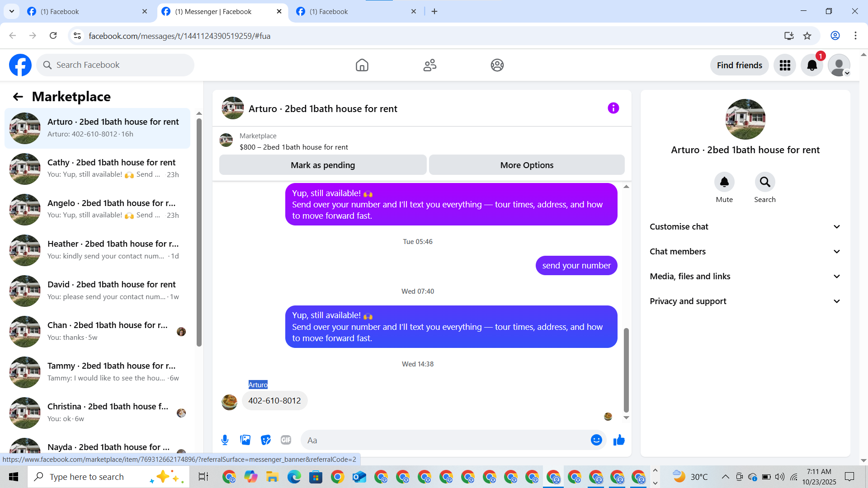Open the emoji picker smiley
Viewport: 868px width, 488px height.
tap(596, 440)
